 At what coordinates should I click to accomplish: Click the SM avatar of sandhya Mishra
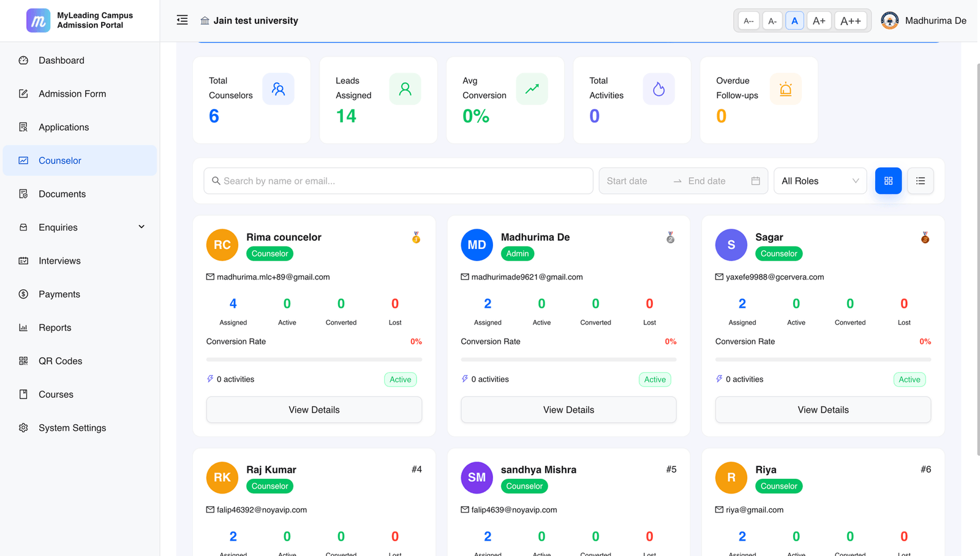477,478
